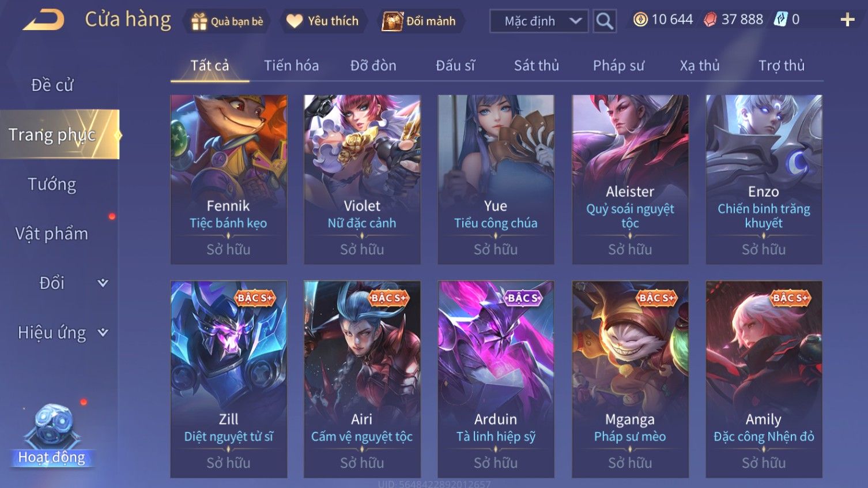Viewport: 868px width, 488px height.
Task: Open the Mặc định sort dropdown
Action: coord(539,21)
